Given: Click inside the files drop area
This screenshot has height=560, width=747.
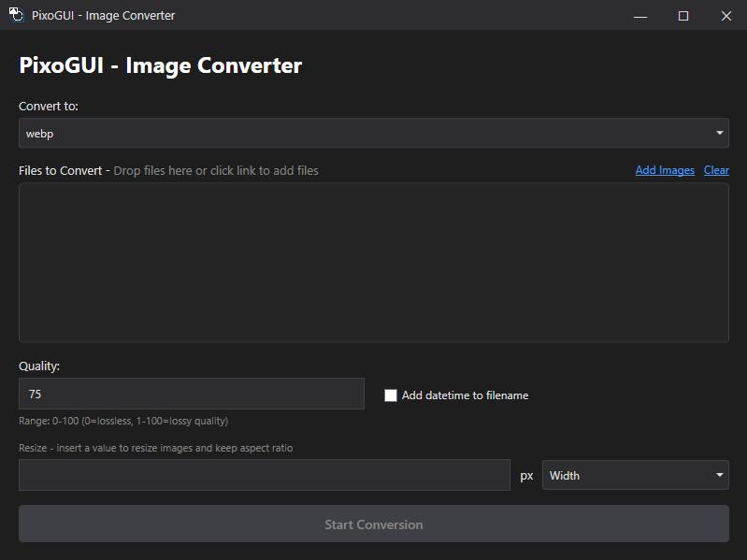Looking at the screenshot, I should point(374,263).
